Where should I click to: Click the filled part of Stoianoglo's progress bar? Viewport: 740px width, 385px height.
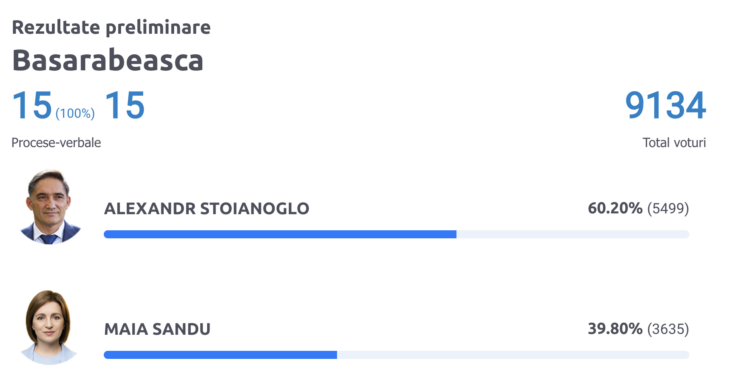pos(280,234)
